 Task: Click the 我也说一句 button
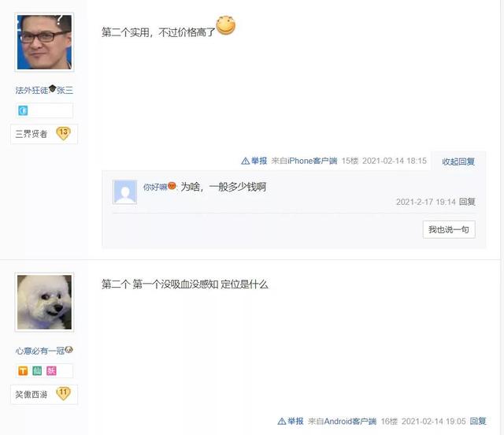point(449,229)
